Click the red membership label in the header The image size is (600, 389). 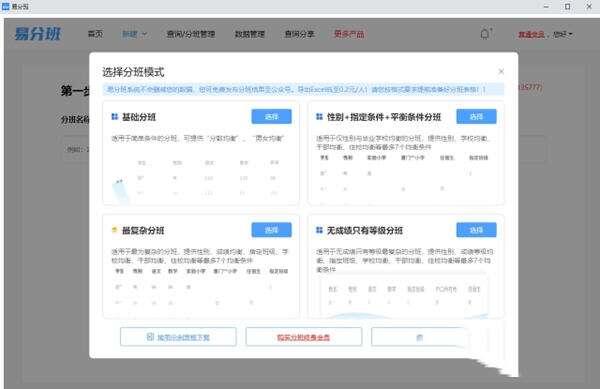coord(531,34)
